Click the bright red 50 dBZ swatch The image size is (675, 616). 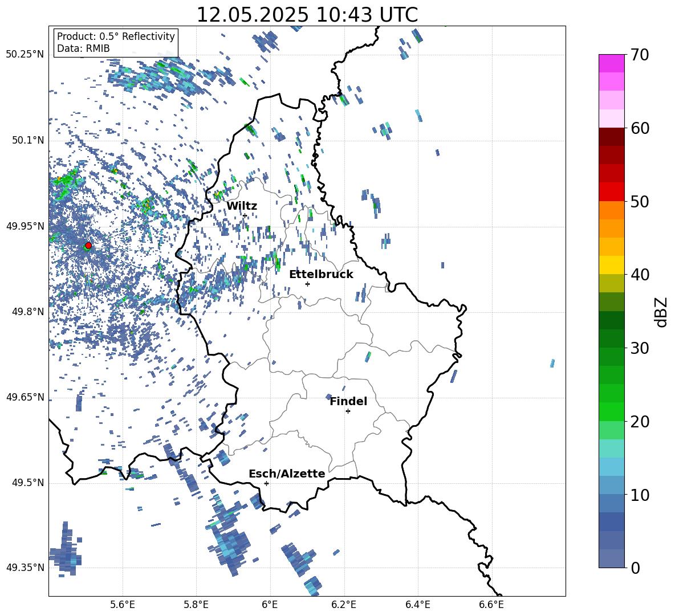coord(611,192)
